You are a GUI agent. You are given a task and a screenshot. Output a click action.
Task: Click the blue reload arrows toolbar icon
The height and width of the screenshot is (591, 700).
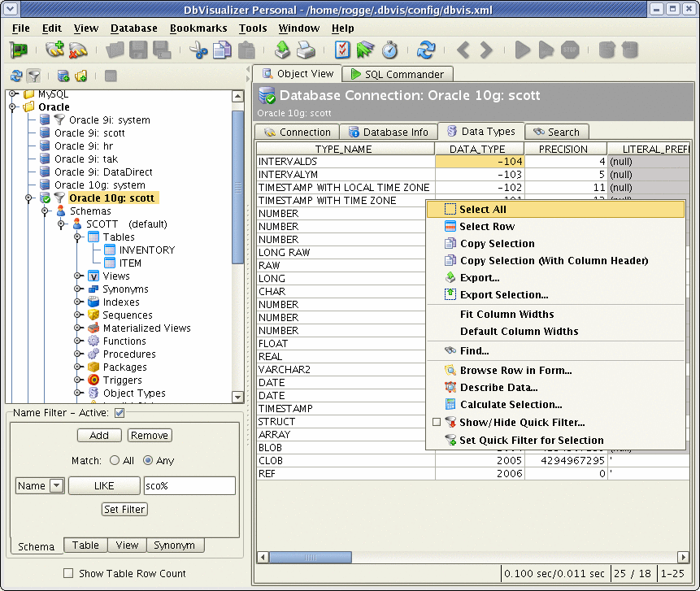tap(426, 50)
